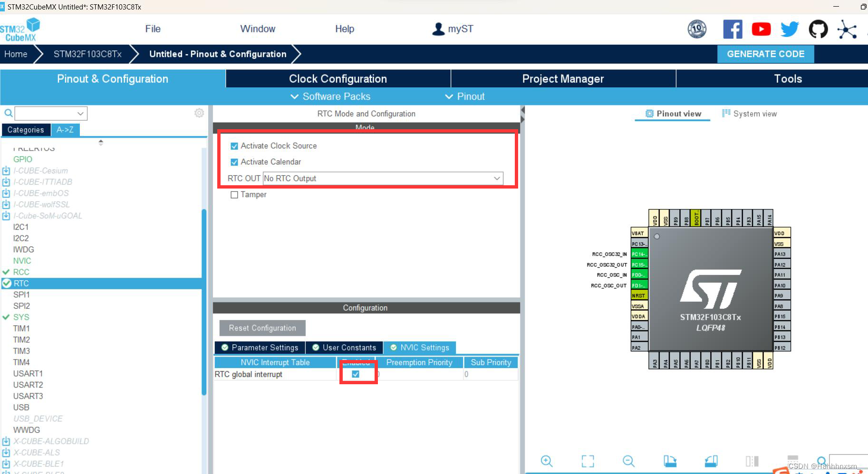Open the User Constants tab
The height and width of the screenshot is (474, 868).
(344, 348)
